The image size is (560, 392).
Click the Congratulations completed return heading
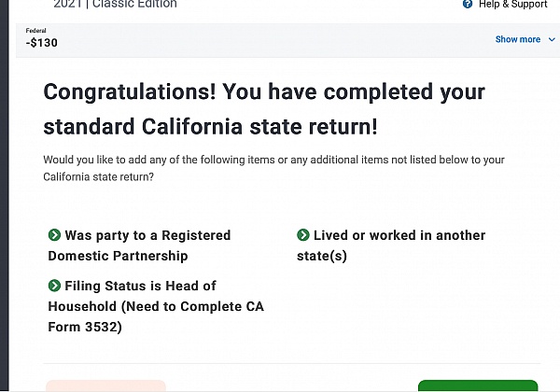click(264, 109)
